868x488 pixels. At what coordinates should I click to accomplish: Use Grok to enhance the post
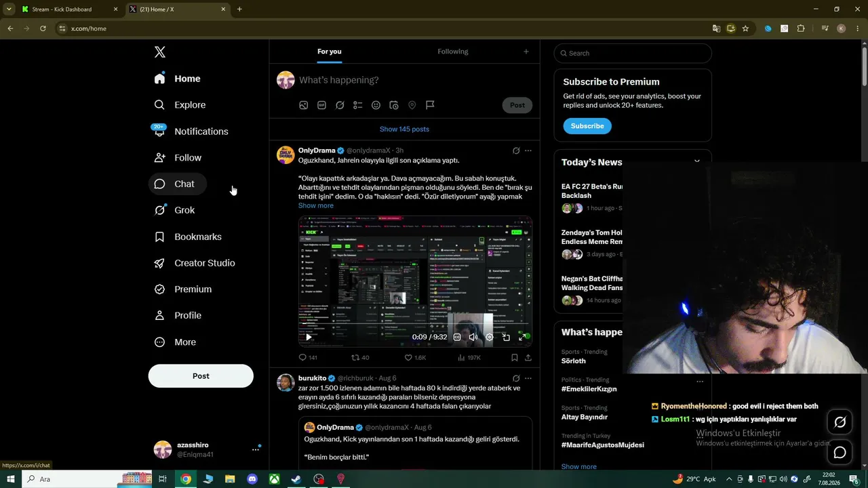[340, 105]
